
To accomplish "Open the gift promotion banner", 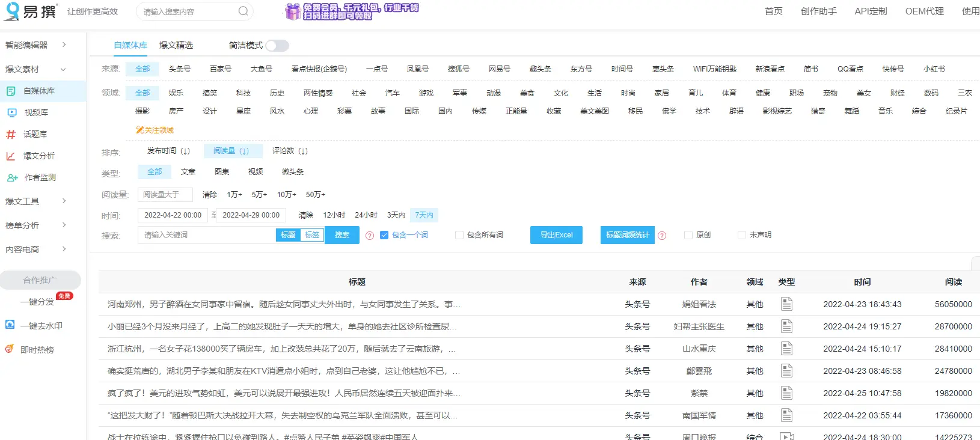I will (x=352, y=11).
